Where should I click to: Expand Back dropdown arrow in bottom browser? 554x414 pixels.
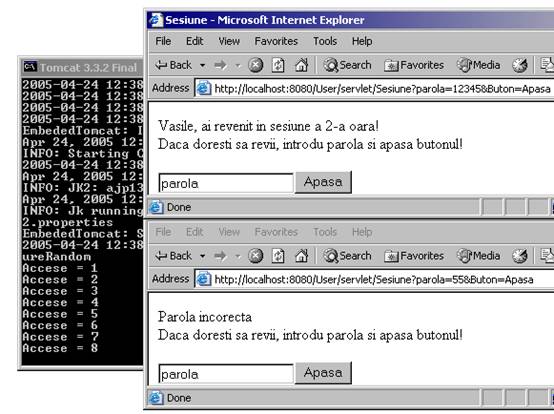[202, 256]
